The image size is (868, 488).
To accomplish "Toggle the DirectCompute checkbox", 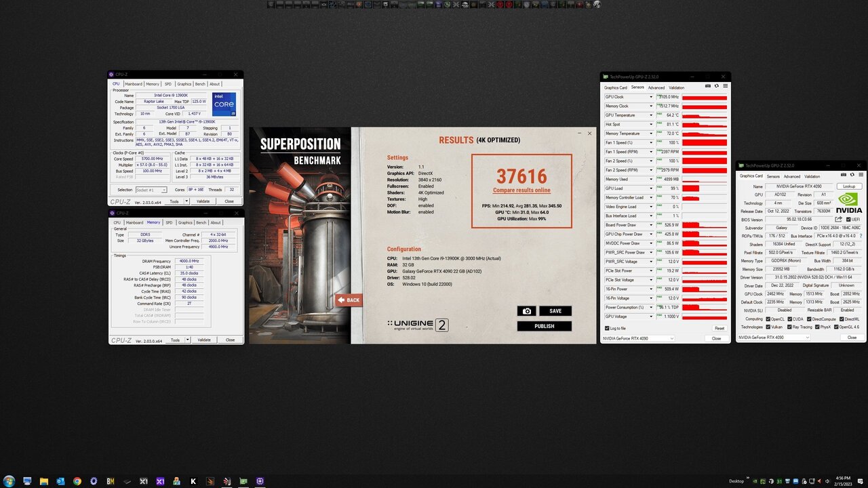I will 808,319.
